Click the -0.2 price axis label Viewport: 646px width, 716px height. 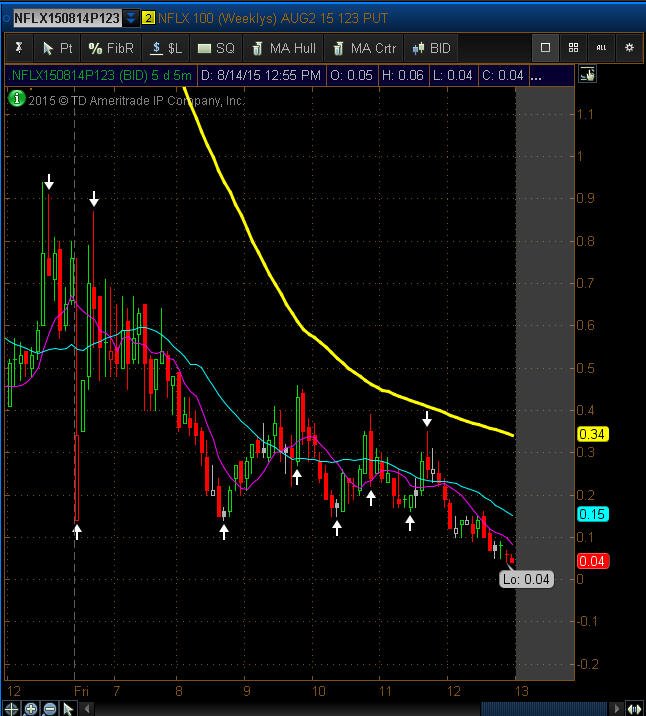(x=587, y=664)
